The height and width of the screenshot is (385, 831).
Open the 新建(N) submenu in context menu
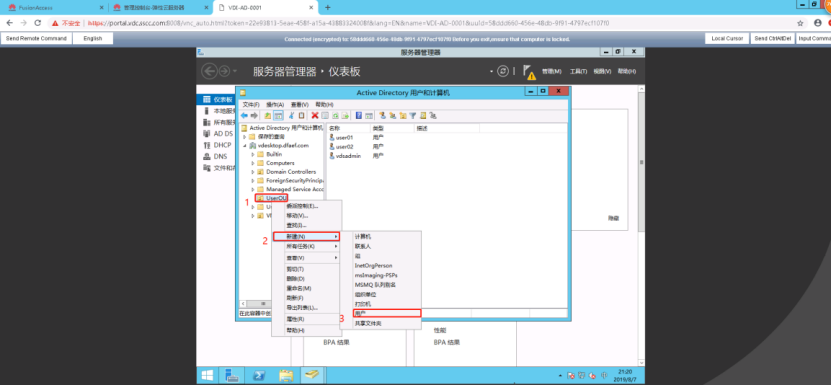coord(306,237)
